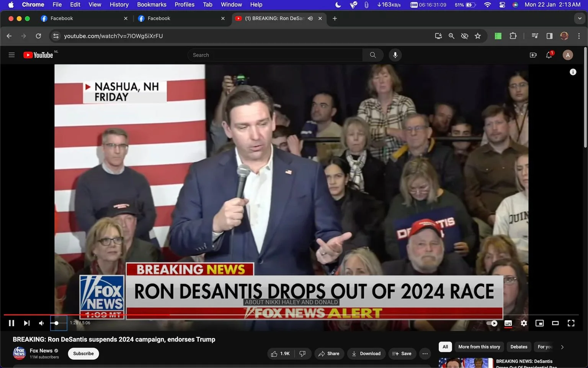Viewport: 588px width, 368px height.
Task: Open video settings gear
Action: (524, 323)
